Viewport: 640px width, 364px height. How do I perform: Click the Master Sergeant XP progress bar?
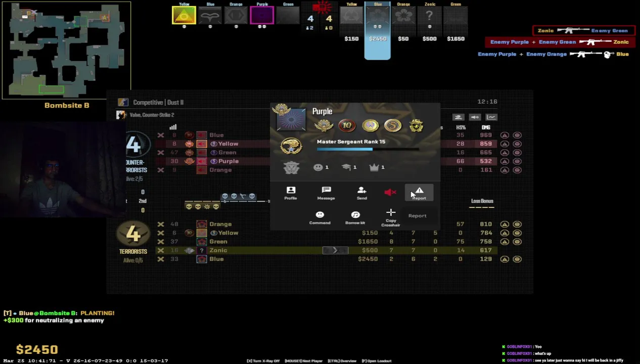(368, 149)
